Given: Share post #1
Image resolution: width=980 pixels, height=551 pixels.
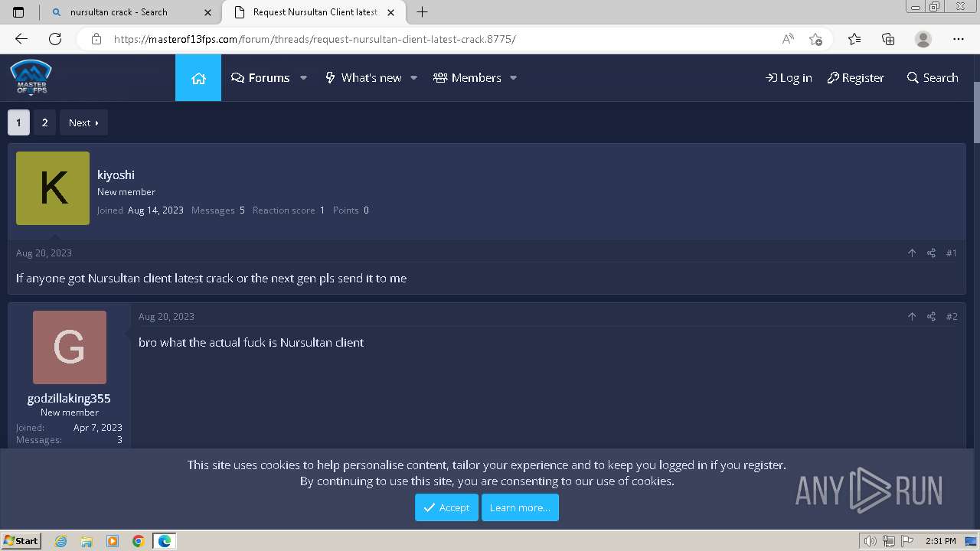Looking at the screenshot, I should click(x=931, y=253).
